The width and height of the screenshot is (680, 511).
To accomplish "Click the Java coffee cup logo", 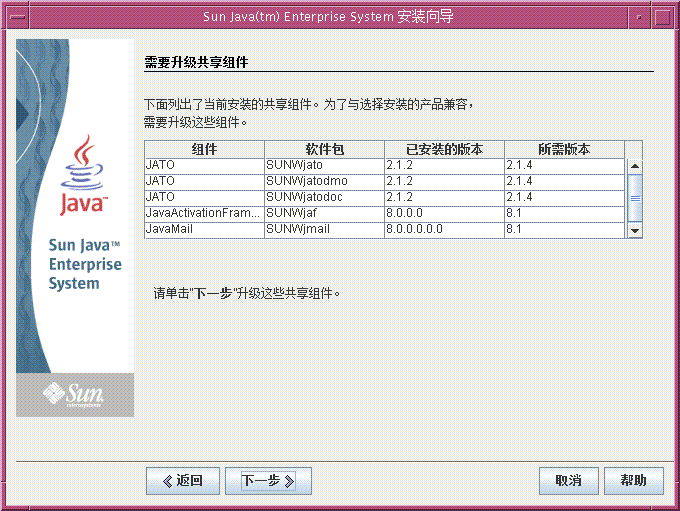I will (x=84, y=175).
